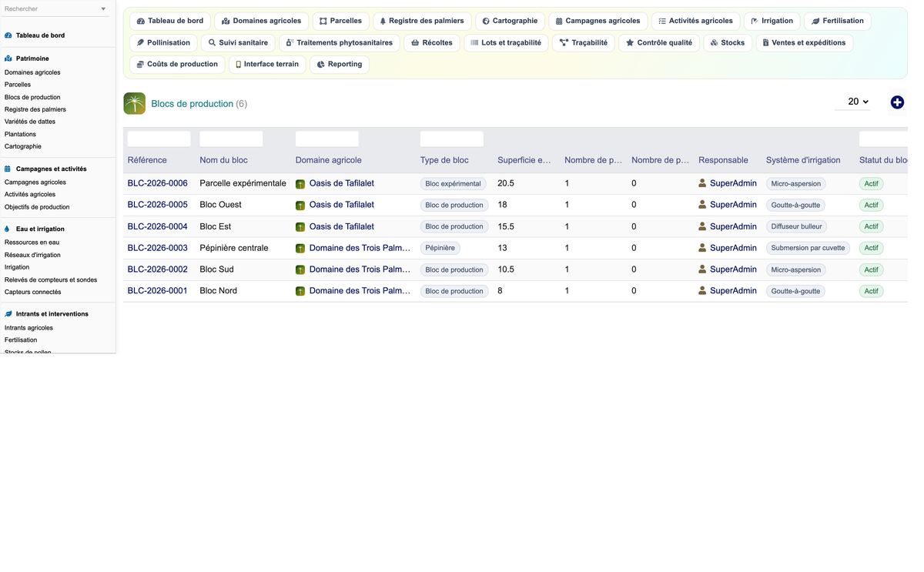Select Objectifs de production in sidebar

point(37,207)
